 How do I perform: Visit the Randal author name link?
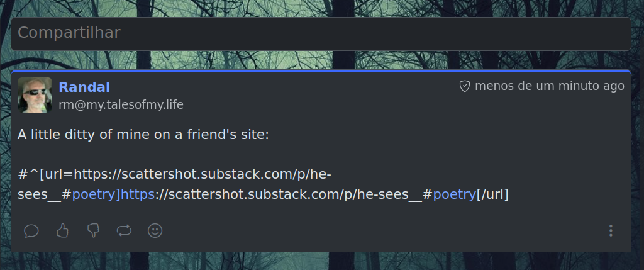click(x=84, y=87)
